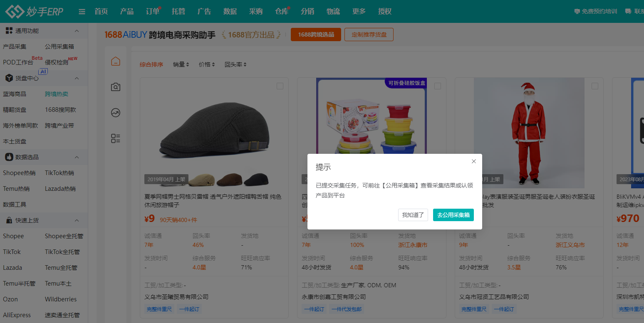This screenshot has height=323, width=644.
Task: Open the home icon in the vertical toolbar
Action: pos(116,62)
